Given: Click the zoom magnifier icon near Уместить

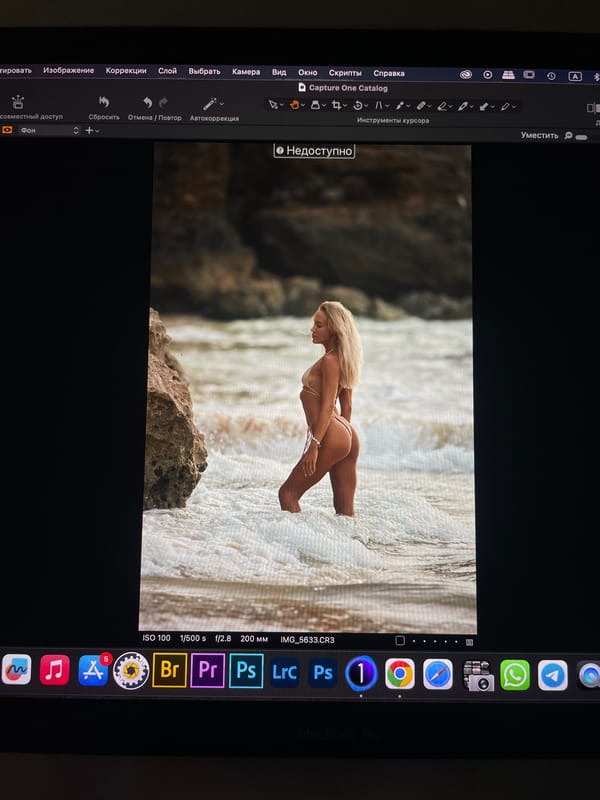Looking at the screenshot, I should (x=568, y=136).
